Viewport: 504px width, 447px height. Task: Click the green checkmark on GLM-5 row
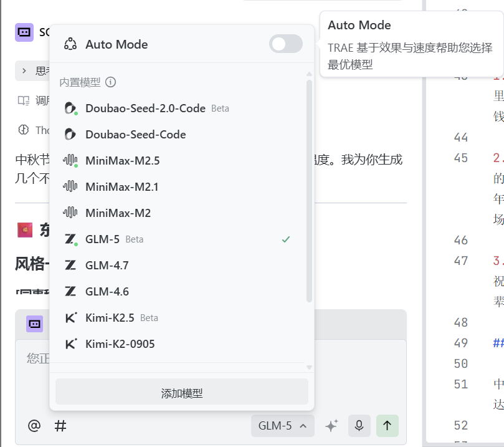click(x=286, y=239)
